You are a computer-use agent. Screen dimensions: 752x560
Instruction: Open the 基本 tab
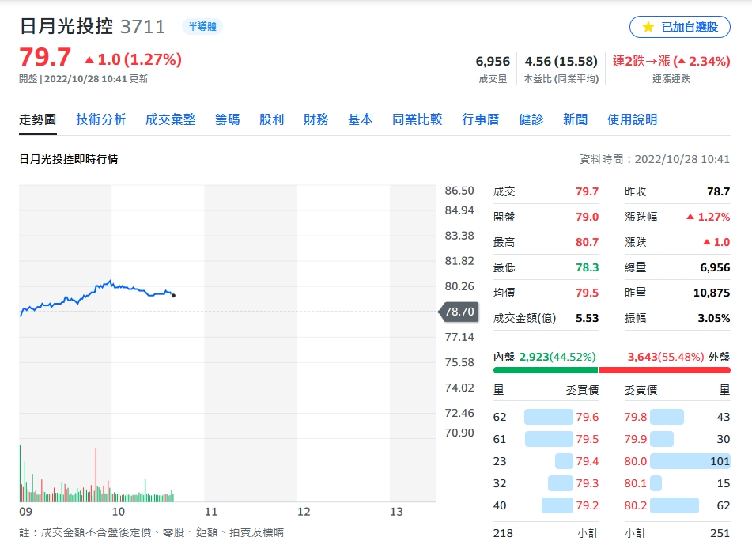tap(360, 119)
